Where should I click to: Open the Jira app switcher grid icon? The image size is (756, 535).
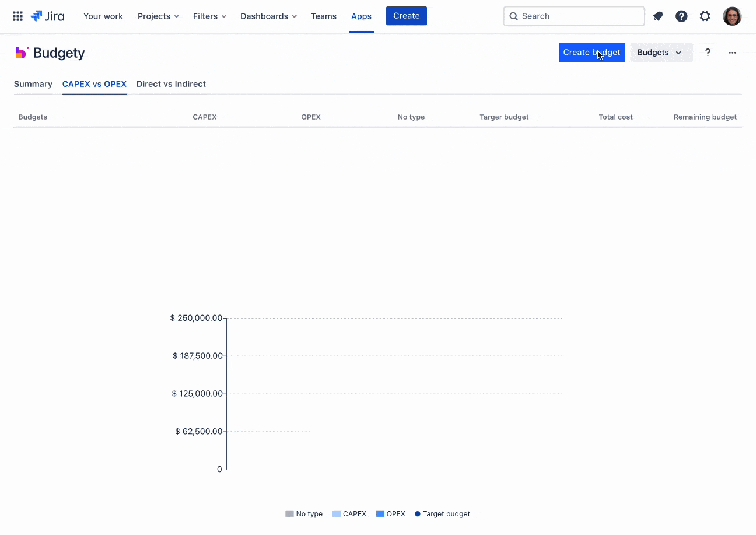click(17, 16)
